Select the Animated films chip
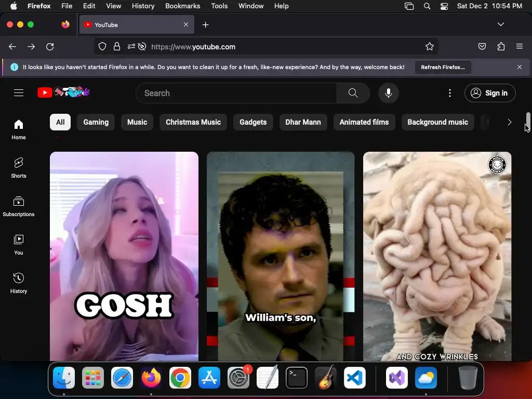Image resolution: width=532 pixels, height=399 pixels. click(364, 122)
